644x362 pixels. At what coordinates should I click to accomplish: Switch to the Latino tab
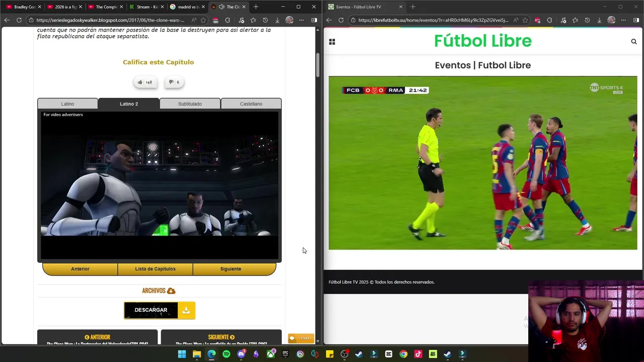point(67,104)
